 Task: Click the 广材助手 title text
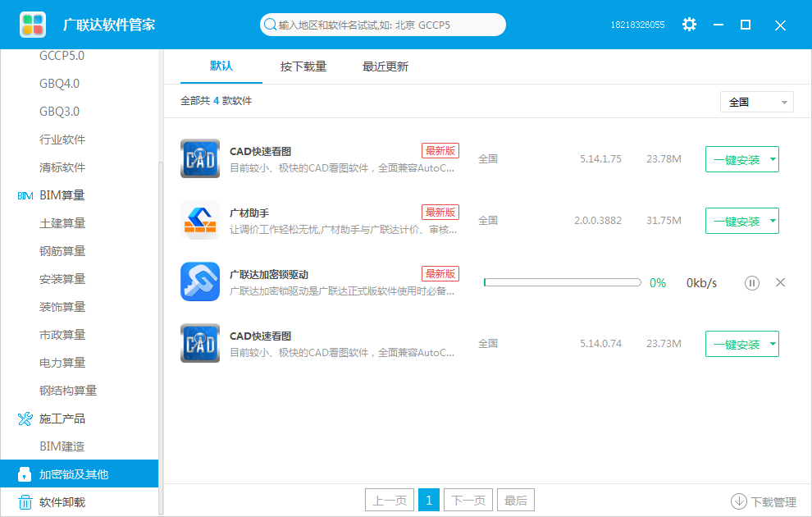249,213
